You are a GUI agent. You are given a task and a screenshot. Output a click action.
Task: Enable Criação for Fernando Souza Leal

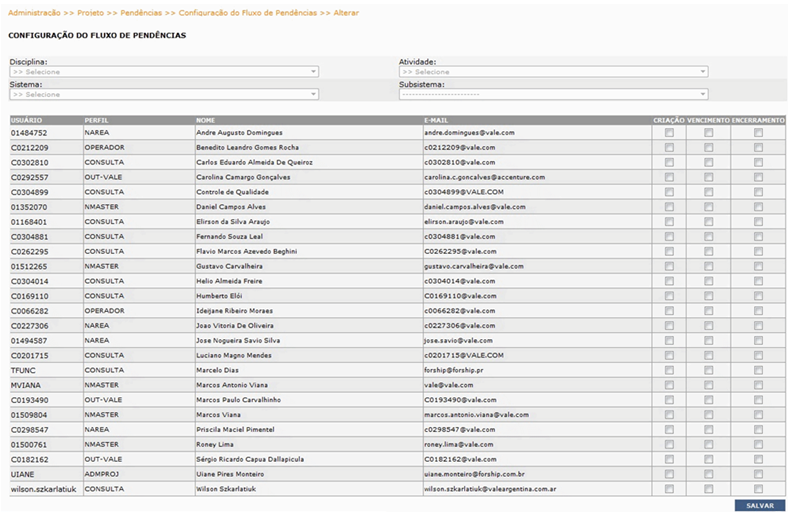click(669, 237)
